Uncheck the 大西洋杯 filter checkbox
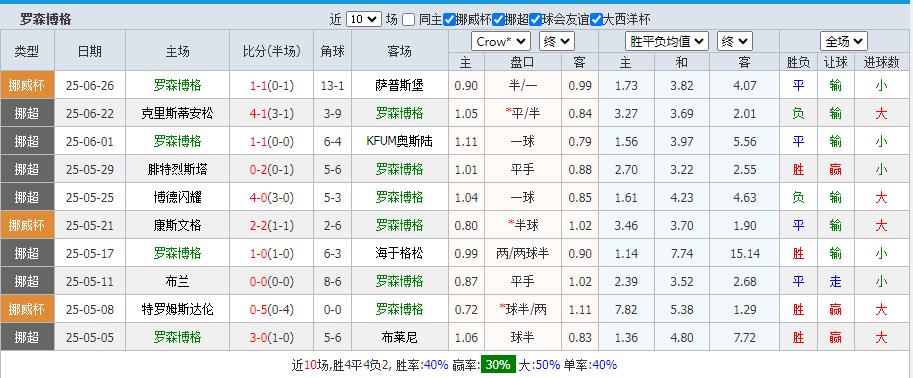This screenshot has height=378, width=913. pyautogui.click(x=596, y=19)
